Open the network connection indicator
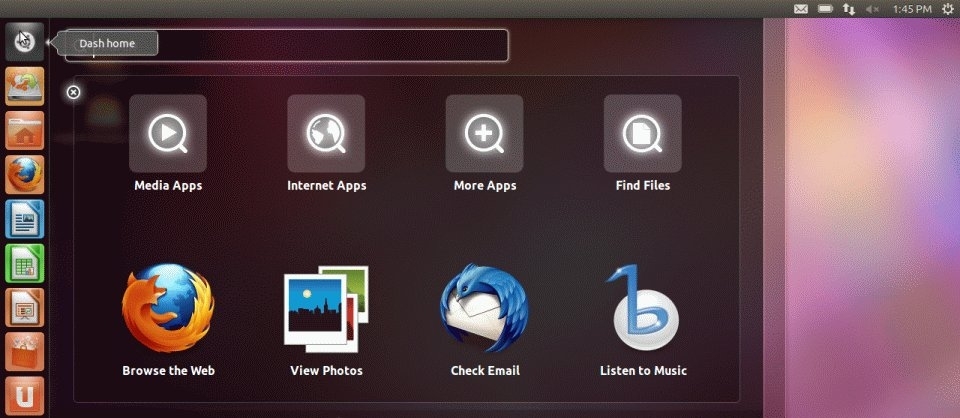The height and width of the screenshot is (418, 960). click(849, 9)
